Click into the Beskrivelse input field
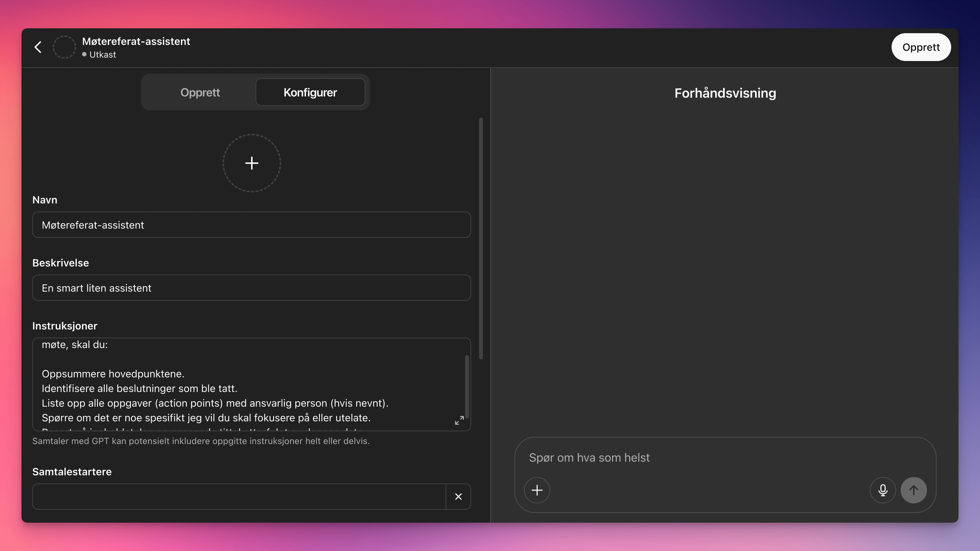980x551 pixels. [251, 288]
